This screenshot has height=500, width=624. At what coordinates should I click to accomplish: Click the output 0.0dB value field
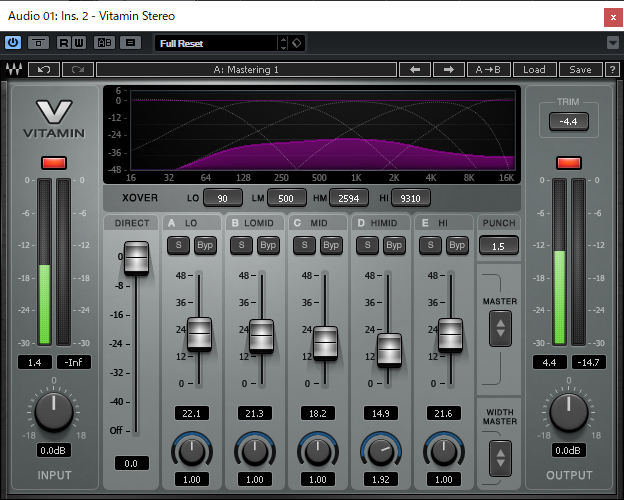(568, 450)
